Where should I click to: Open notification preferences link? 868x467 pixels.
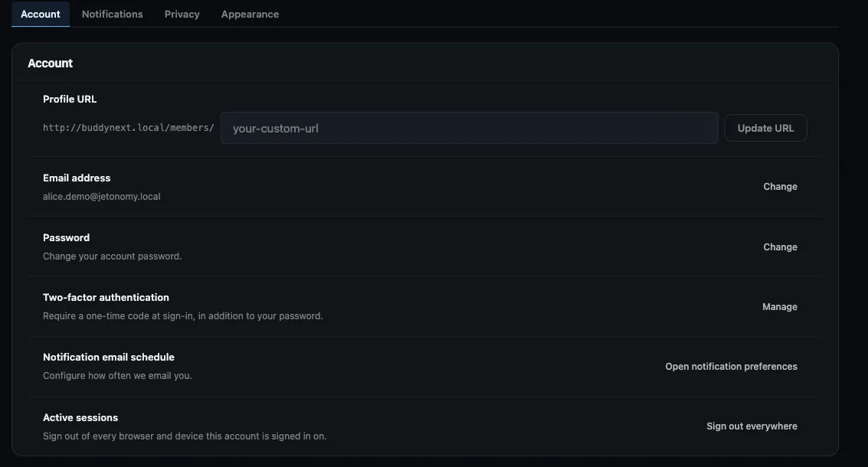point(732,366)
